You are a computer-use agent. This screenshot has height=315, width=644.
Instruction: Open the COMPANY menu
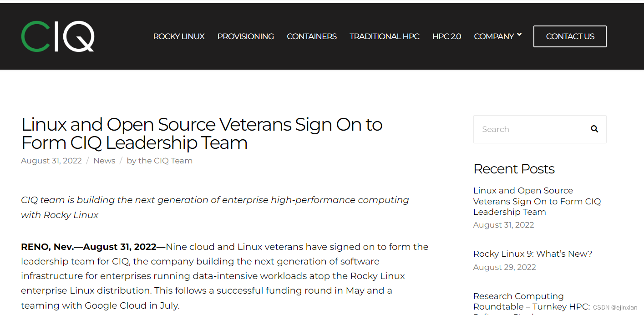494,36
